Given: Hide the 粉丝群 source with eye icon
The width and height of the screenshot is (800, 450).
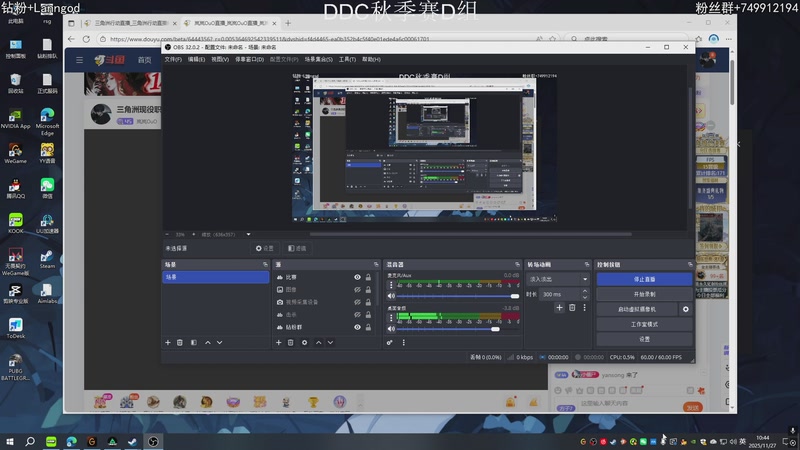Looking at the screenshot, I should pyautogui.click(x=357, y=327).
